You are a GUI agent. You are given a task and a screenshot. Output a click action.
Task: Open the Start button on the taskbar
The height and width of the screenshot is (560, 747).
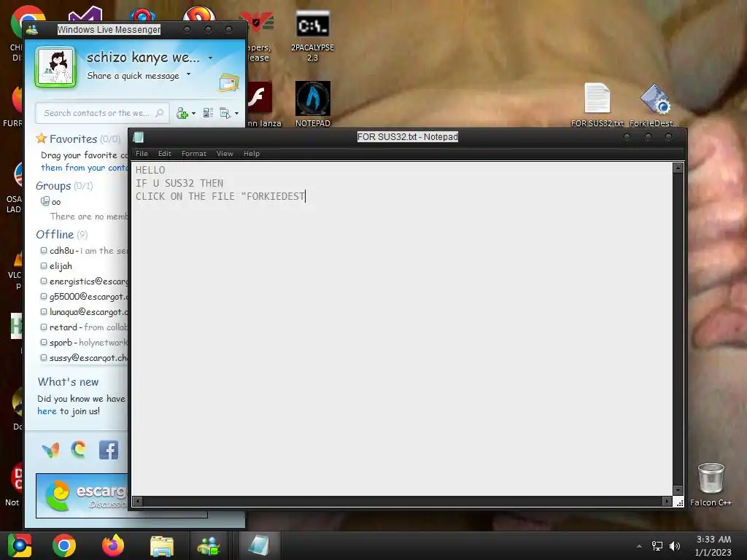[x=20, y=545]
